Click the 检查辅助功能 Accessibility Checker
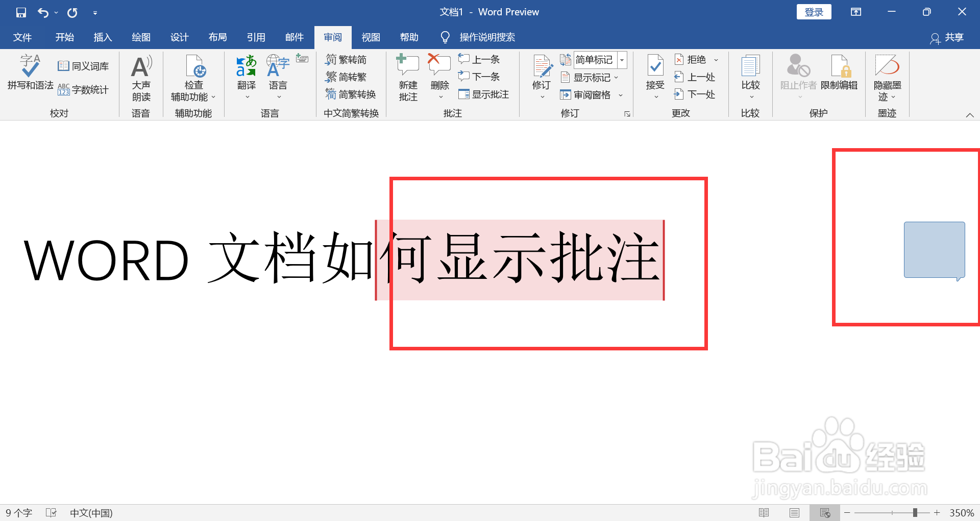The image size is (980, 521). [x=193, y=77]
